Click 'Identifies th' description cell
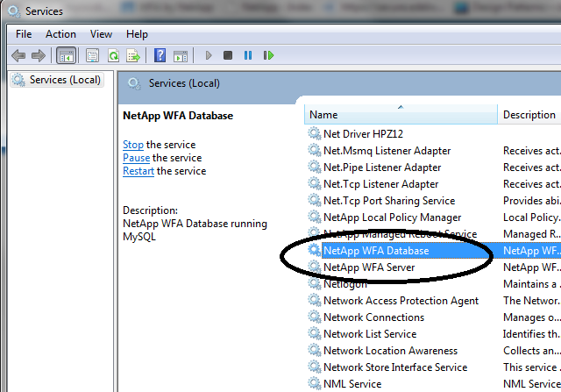Image resolution: width=561 pixels, height=392 pixels. point(532,334)
